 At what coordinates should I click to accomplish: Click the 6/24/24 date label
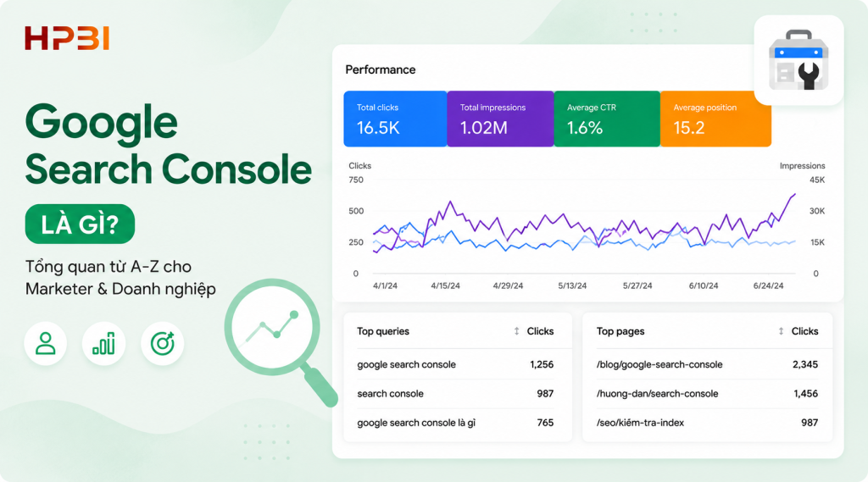point(768,285)
